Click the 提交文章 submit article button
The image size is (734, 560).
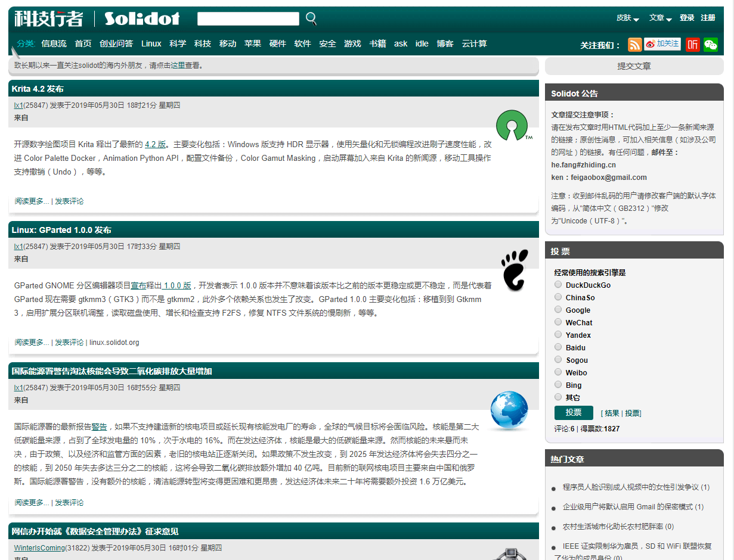[634, 66]
